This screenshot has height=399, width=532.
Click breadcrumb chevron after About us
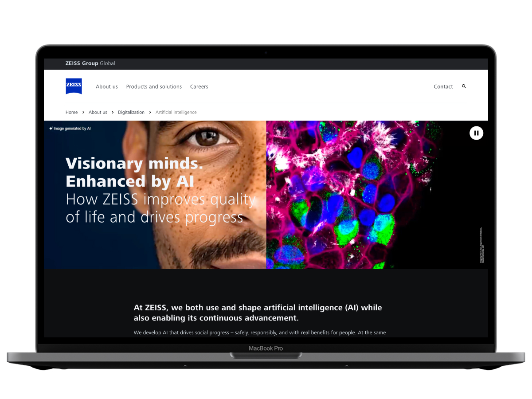coord(113,112)
